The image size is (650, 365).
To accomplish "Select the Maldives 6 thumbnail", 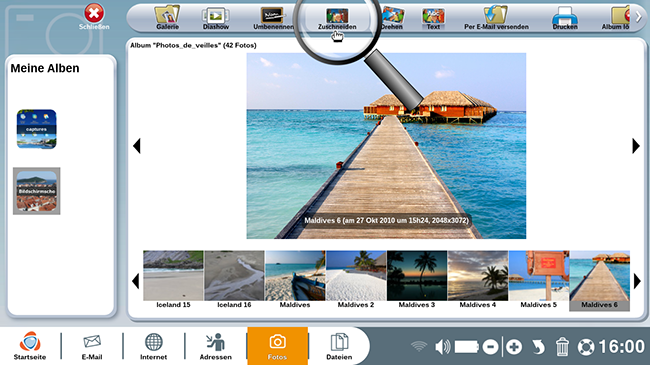I will tap(600, 280).
